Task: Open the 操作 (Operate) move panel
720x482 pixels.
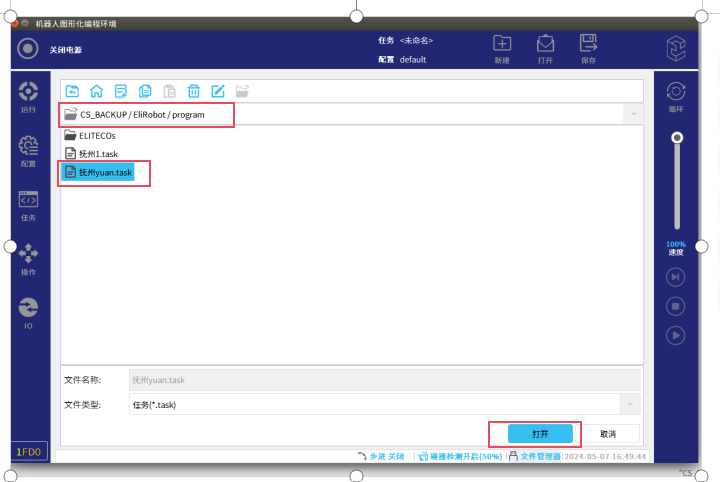Action: coord(28,258)
